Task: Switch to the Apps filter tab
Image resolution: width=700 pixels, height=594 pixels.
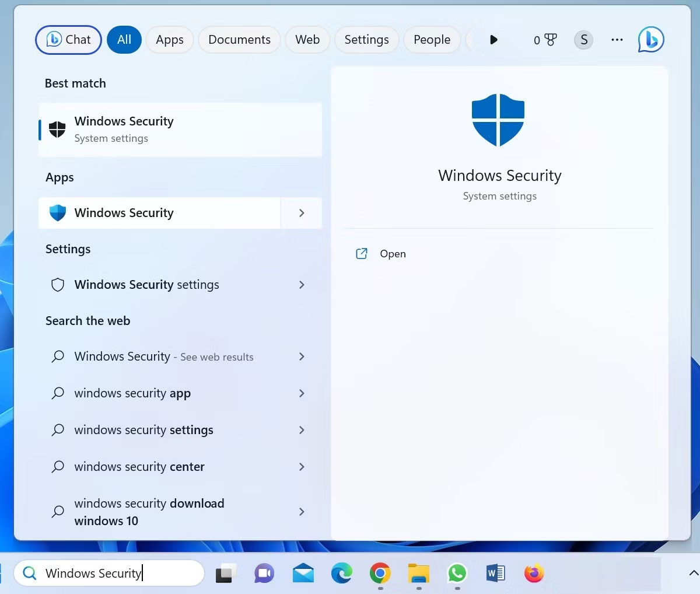Action: click(x=170, y=40)
